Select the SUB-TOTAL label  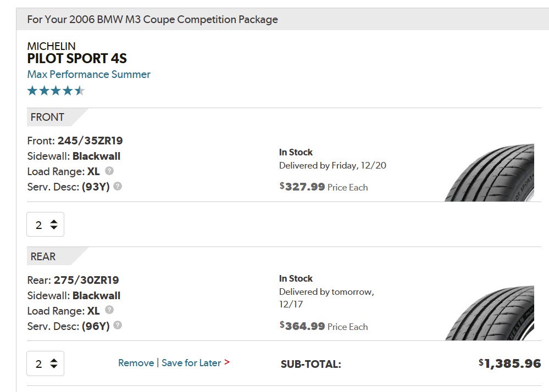click(x=311, y=365)
